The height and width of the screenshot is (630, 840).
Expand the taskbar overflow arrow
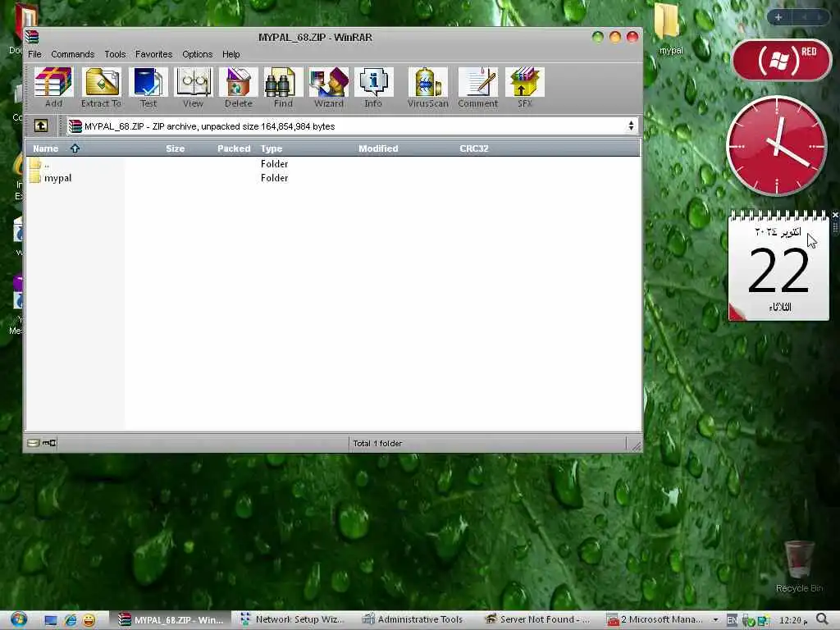point(715,620)
